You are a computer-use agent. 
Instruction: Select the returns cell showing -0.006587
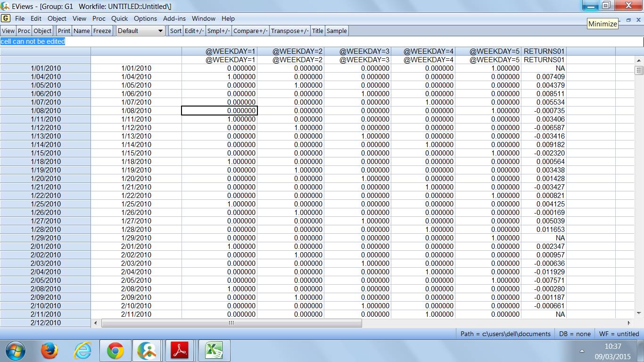(x=543, y=128)
